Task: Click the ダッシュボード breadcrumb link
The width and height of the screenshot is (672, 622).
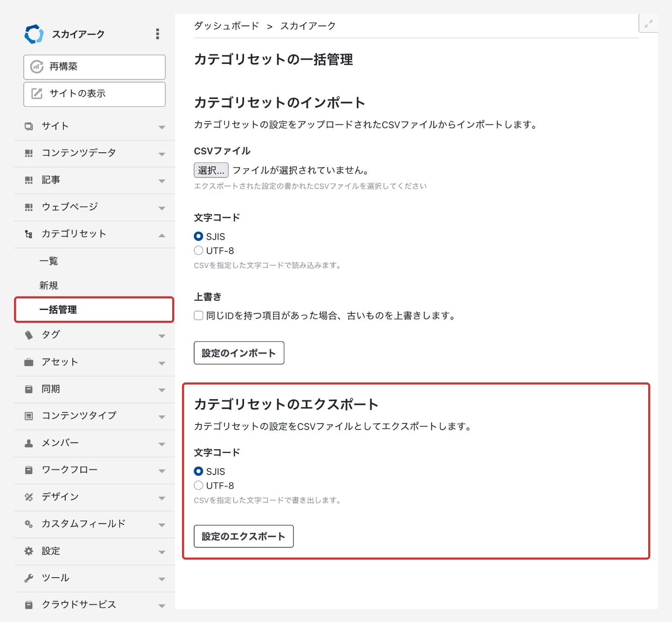Action: point(226,26)
